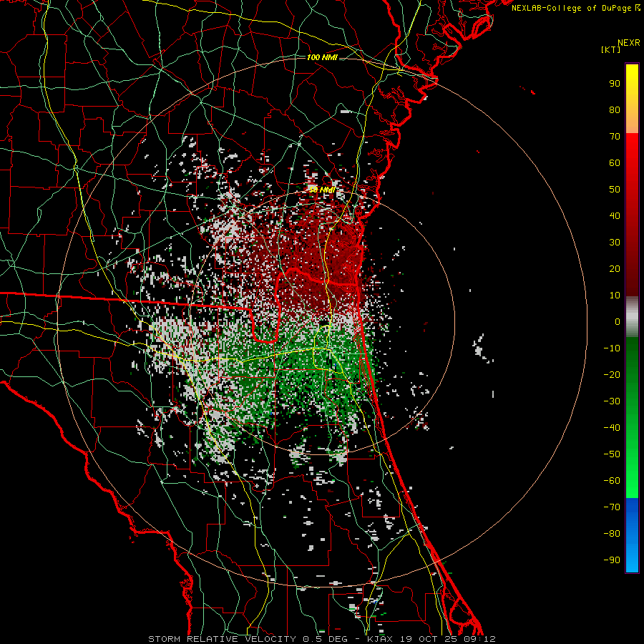This screenshot has height=644, width=644.
Task: Select the -90 scale value
Action: click(612, 560)
